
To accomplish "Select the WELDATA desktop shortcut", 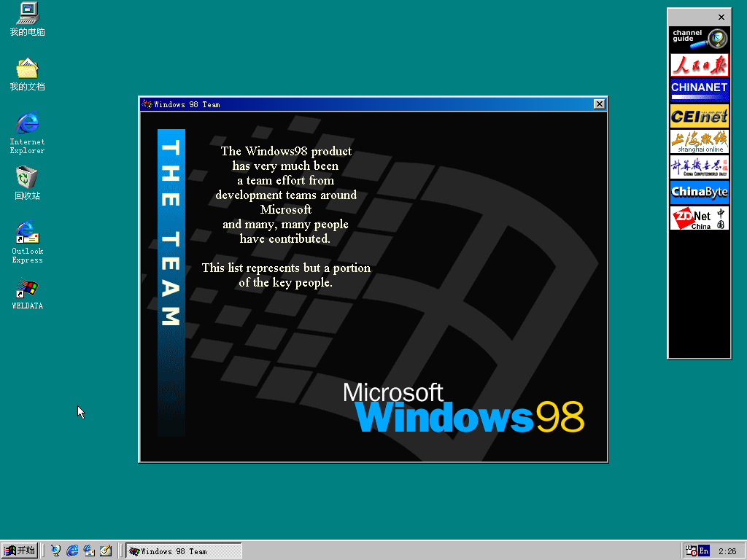I will click(27, 288).
